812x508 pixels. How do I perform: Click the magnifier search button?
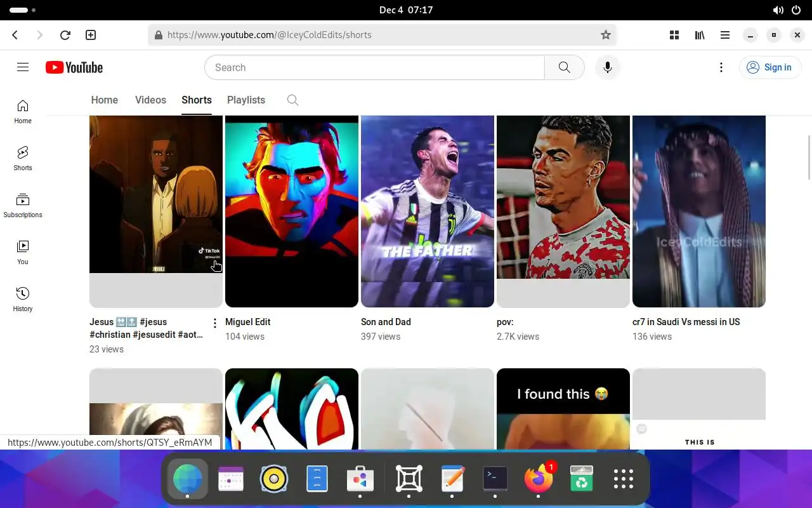564,67
